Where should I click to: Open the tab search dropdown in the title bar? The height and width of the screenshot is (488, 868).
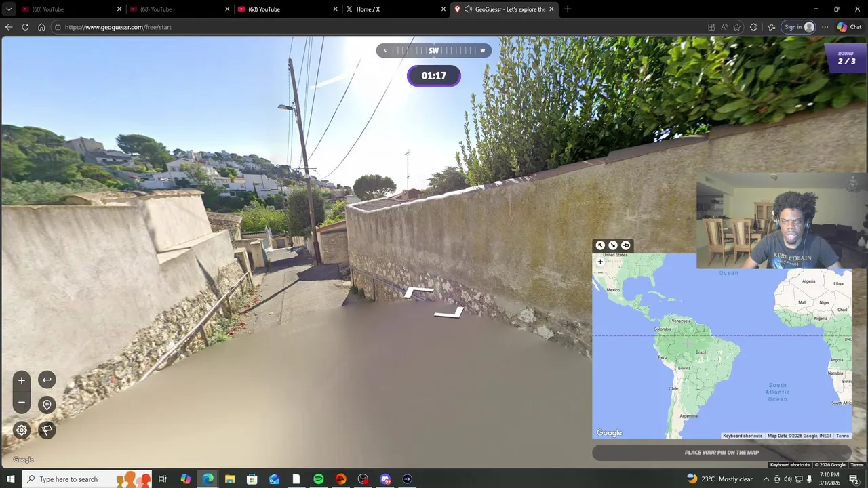(9, 9)
